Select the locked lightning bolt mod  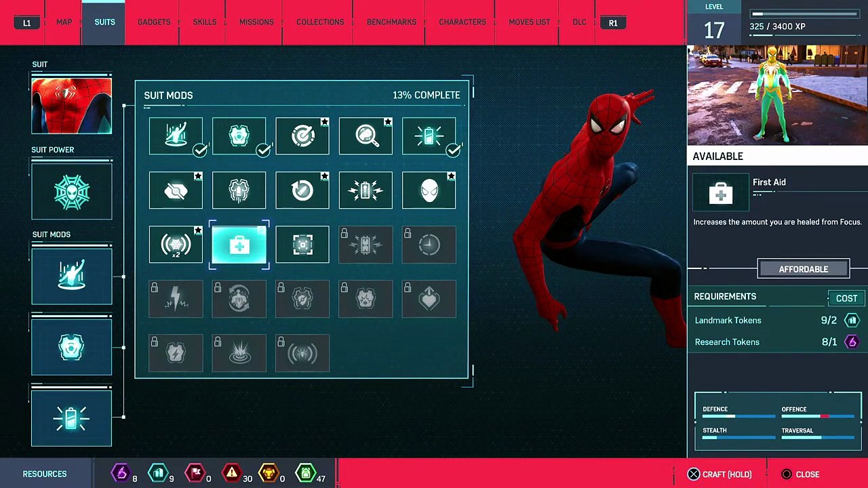pyautogui.click(x=176, y=299)
